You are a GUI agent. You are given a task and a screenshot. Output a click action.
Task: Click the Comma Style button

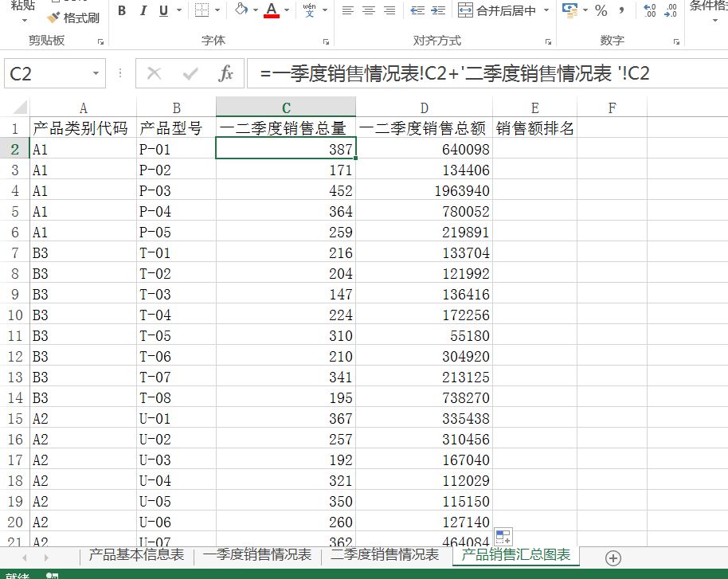pos(623,11)
